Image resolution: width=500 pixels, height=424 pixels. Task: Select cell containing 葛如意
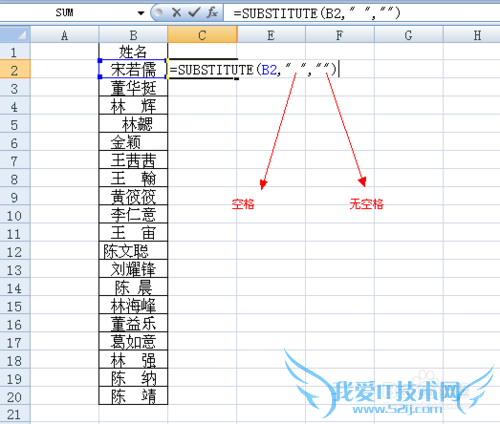(x=133, y=341)
